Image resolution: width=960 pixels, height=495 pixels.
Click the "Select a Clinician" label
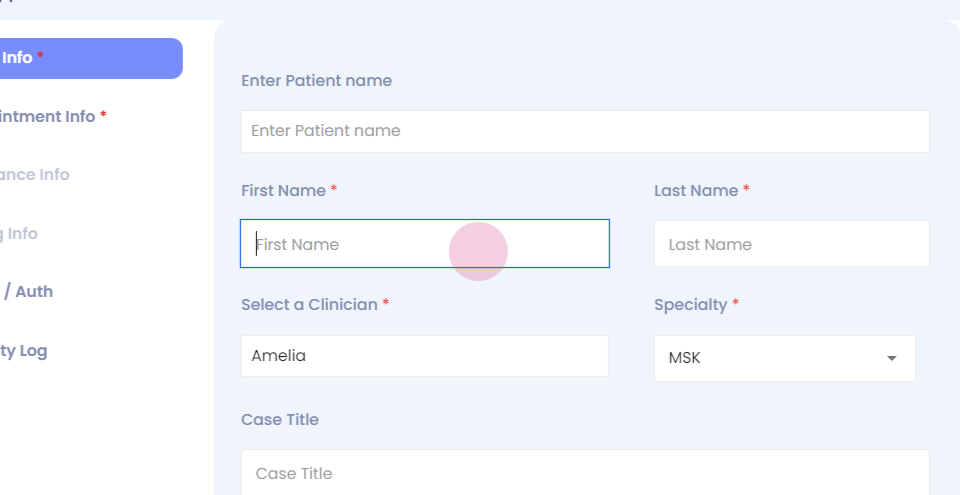pyautogui.click(x=309, y=304)
